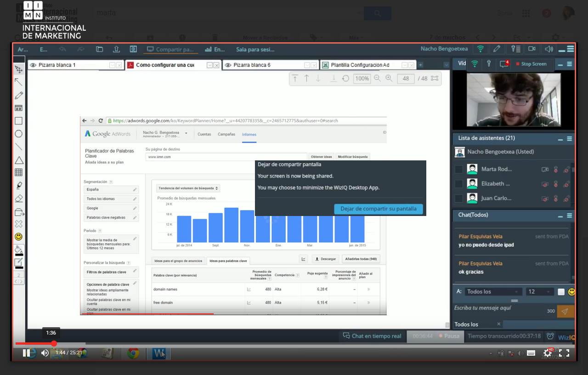Click the Pausa recording button
Screen dimensions: 588x375
click(x=449, y=336)
